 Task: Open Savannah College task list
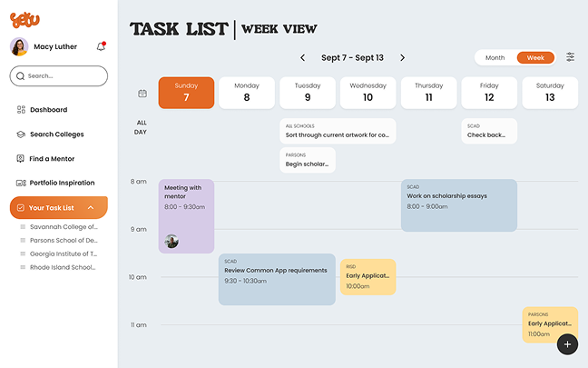tap(63, 226)
